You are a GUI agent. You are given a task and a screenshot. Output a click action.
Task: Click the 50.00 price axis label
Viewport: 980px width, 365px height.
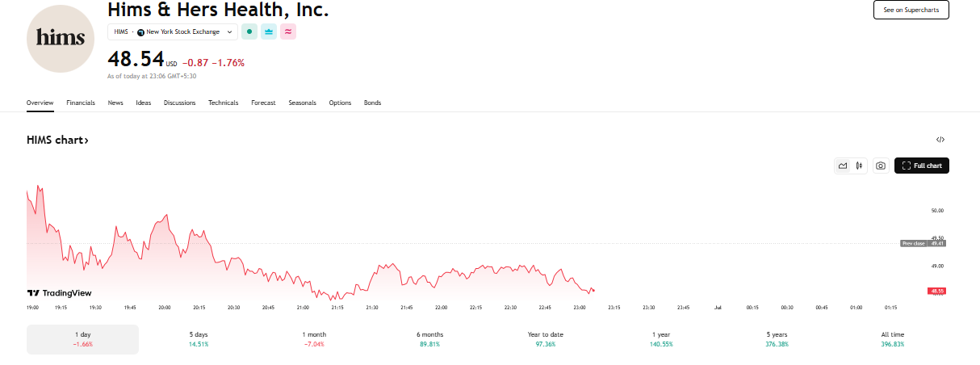938,211
